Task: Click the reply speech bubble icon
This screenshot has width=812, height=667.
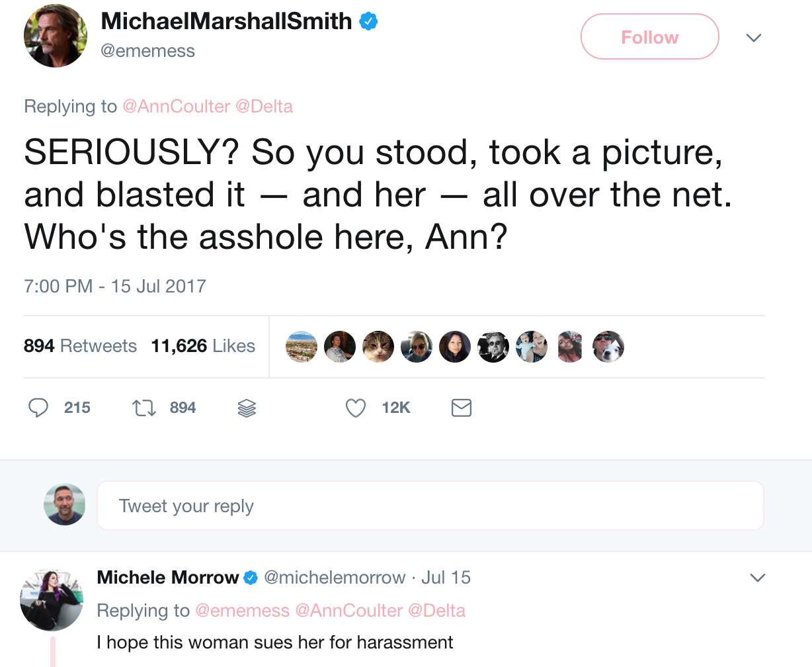Action: pos(38,408)
